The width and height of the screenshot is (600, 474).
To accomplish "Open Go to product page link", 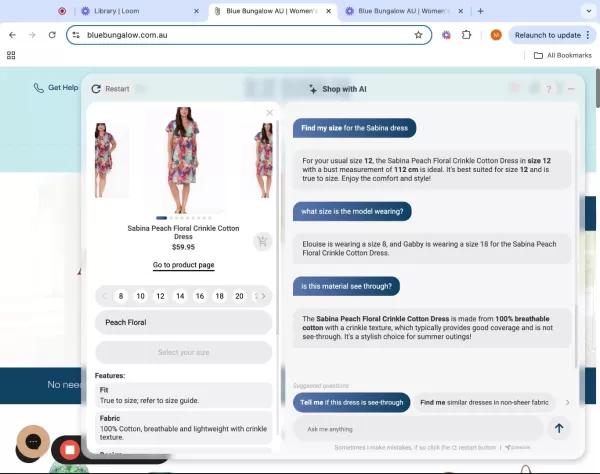I will (x=184, y=265).
